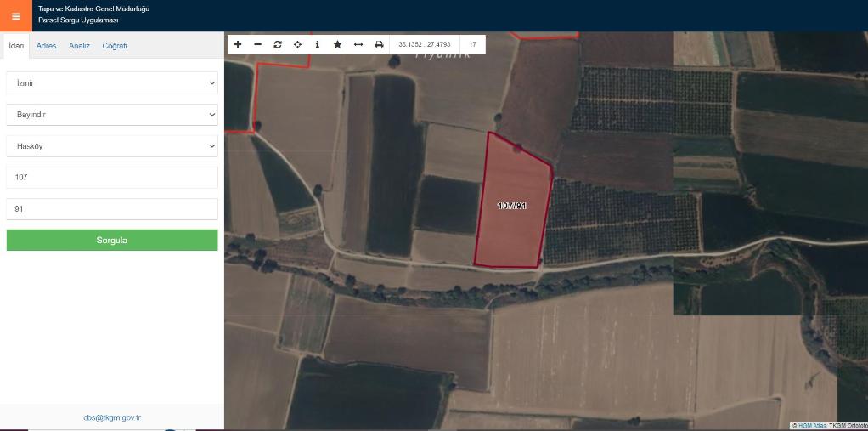Open the Bayındır district dropdown
This screenshot has width=868, height=431.
point(111,114)
